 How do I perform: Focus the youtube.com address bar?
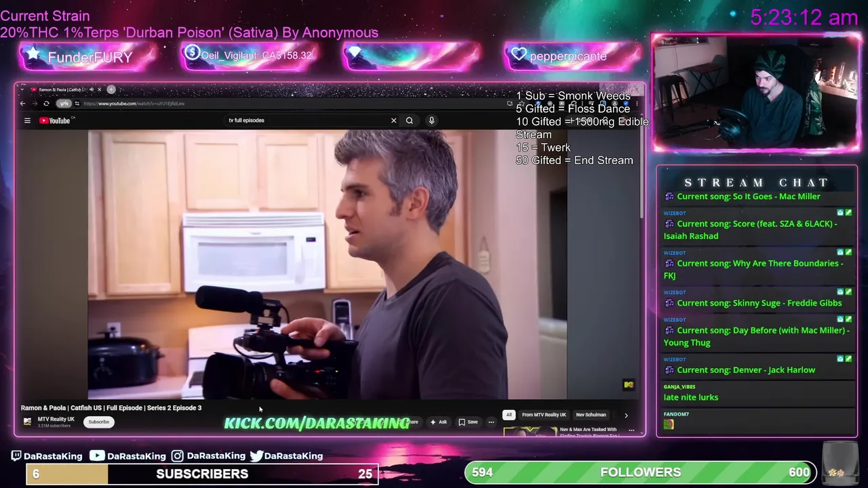[x=292, y=104]
